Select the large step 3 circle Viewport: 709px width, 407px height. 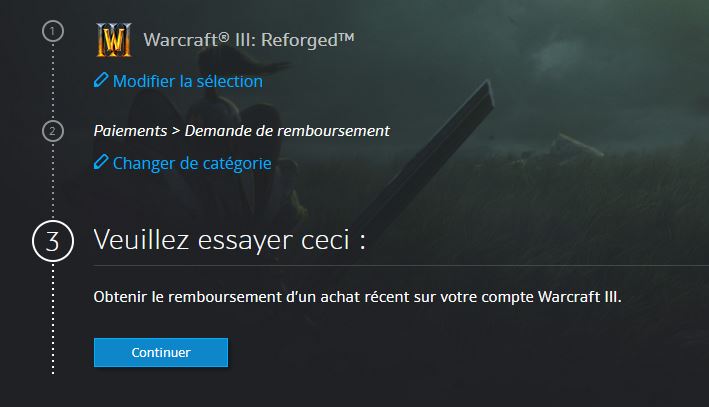tap(53, 241)
